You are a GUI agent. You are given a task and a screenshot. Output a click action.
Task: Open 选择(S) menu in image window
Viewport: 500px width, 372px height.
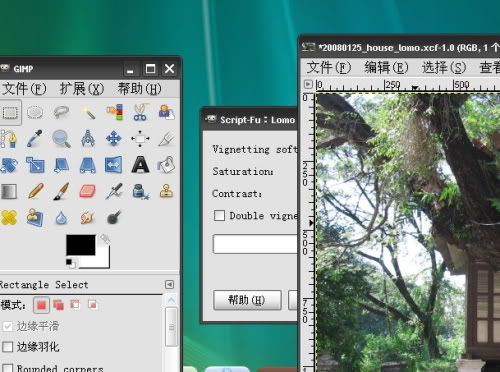click(444, 67)
